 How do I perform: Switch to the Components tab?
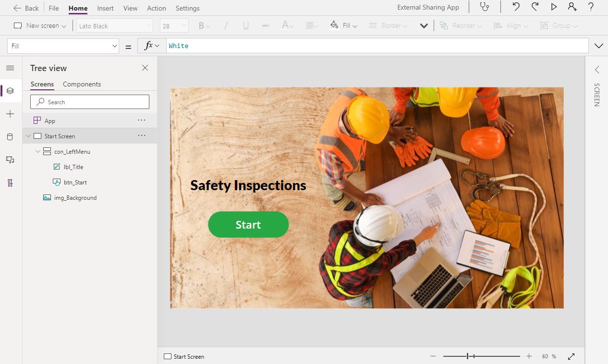(82, 84)
